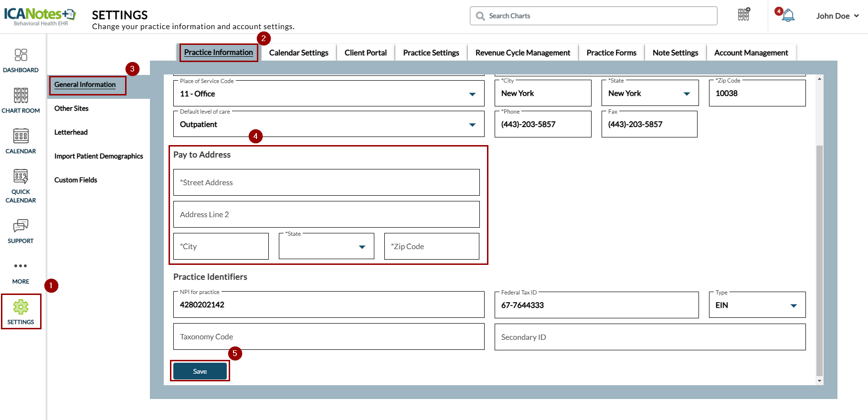Expand the Place of Service Code dropdown

click(x=472, y=94)
